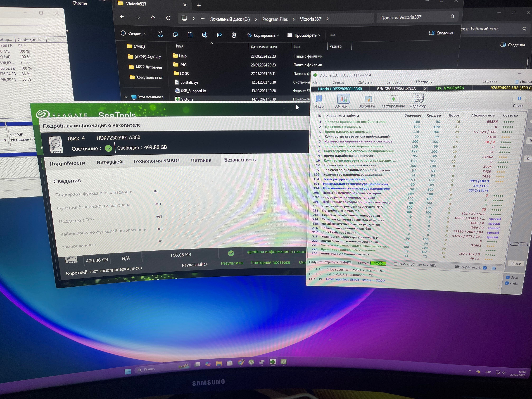
Task: Open the Language menu in Victoria
Action: 394,82
